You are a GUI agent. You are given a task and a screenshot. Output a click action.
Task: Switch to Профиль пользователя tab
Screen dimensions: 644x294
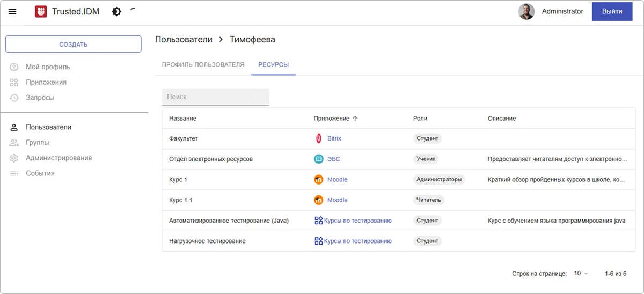[x=203, y=65]
